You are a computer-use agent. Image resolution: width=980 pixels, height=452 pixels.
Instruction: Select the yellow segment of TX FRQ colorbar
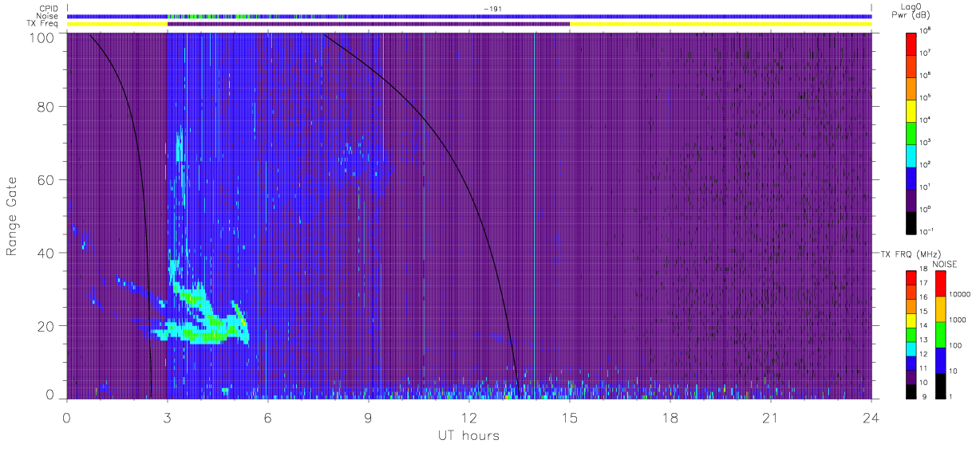pos(911,320)
